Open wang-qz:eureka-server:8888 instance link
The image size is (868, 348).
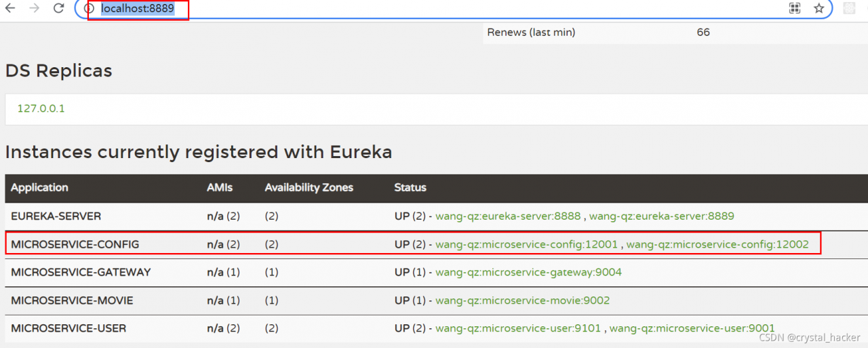[x=508, y=216]
